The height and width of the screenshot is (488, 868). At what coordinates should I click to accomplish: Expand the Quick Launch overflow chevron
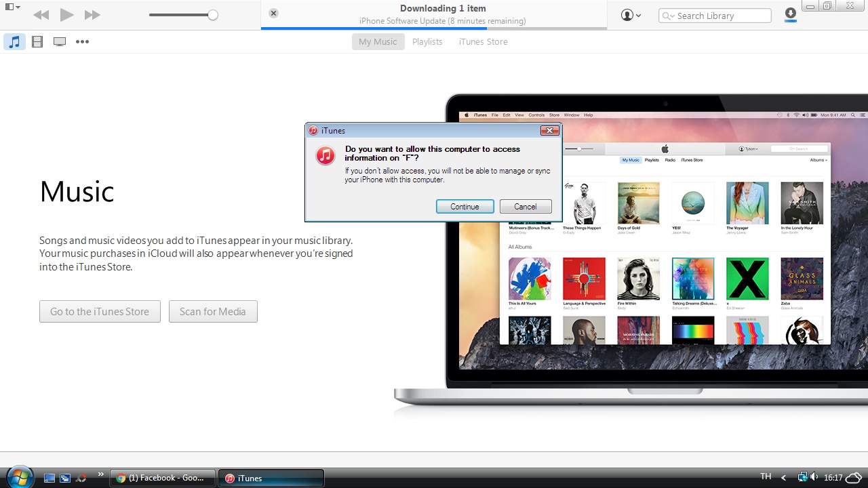point(101,474)
